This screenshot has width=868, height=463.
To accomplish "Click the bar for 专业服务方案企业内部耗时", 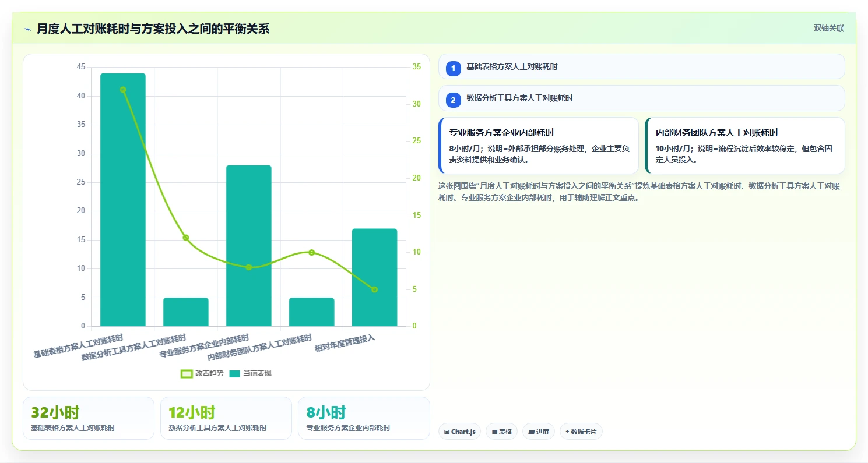I will click(249, 246).
